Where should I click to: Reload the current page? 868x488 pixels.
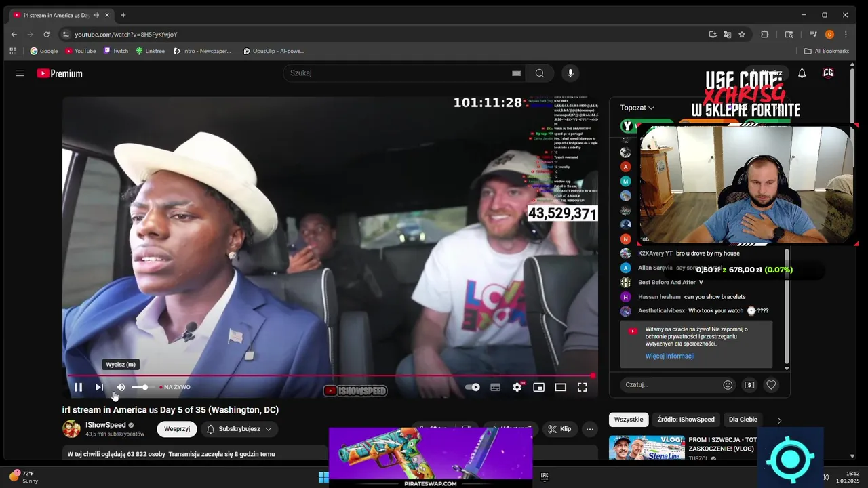tap(46, 34)
